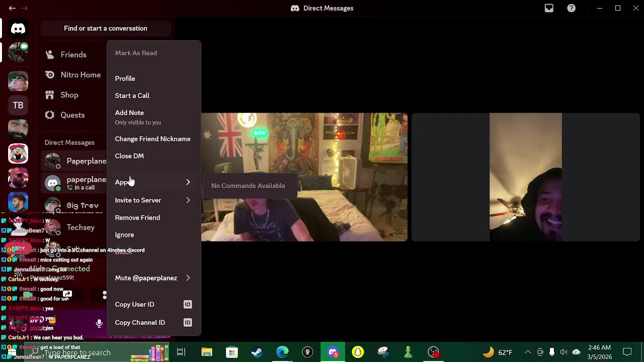Toggle the microphone mute button
The width and height of the screenshot is (644, 362).
pyautogui.click(x=99, y=324)
